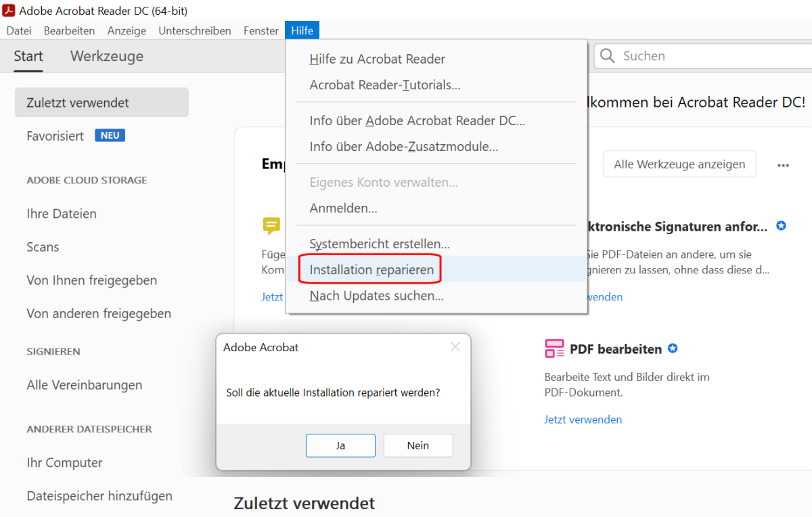Image resolution: width=812 pixels, height=517 pixels.
Task: Choose Nach Updates suchen
Action: click(x=436, y=296)
